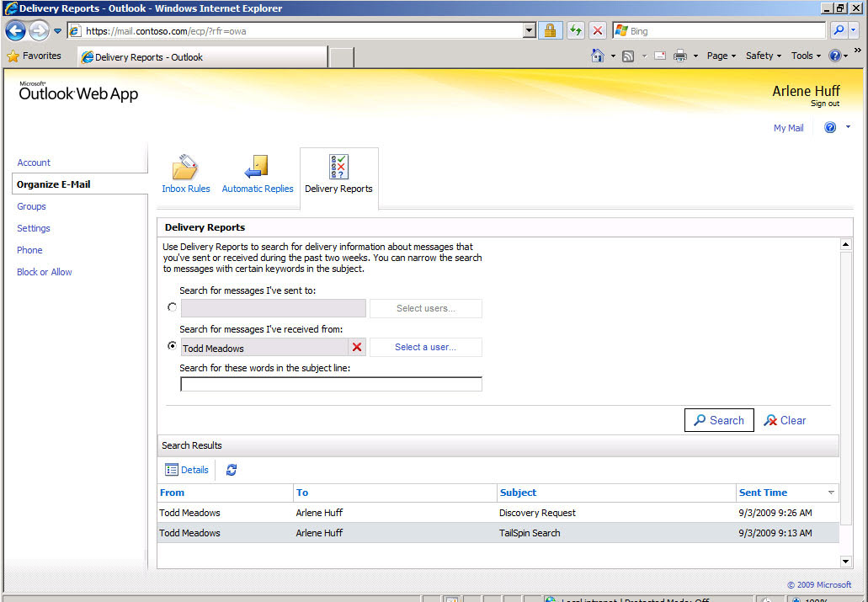Click the browser Home icon
The image size is (868, 602).
pos(597,56)
